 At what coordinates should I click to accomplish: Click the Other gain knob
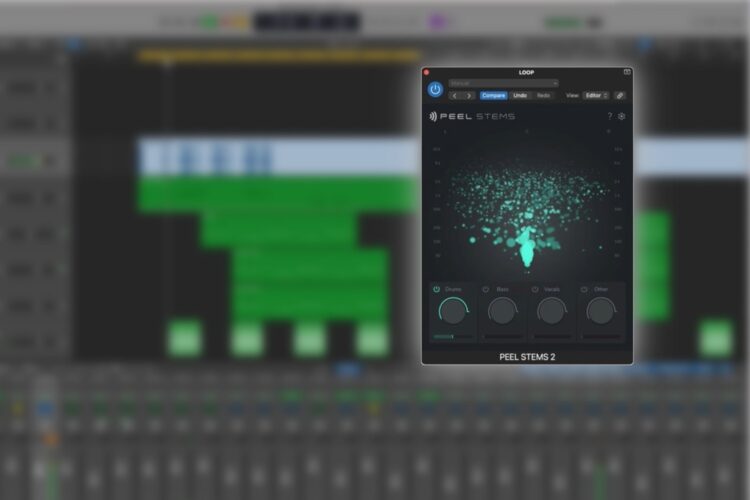[601, 311]
